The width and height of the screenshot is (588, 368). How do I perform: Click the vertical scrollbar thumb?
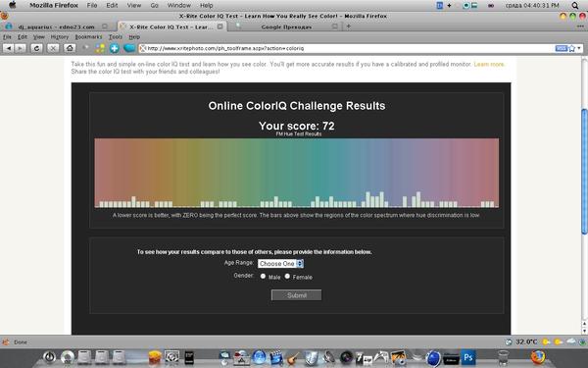tap(584, 171)
